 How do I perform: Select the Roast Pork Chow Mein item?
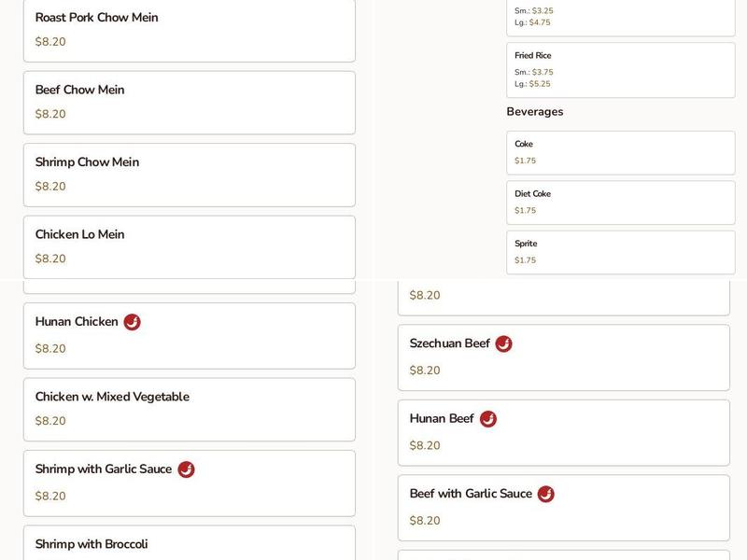point(189,30)
